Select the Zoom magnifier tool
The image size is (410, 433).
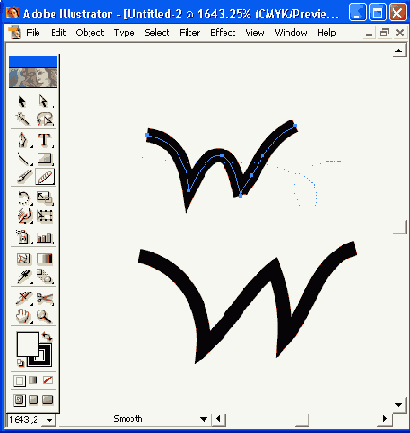point(45,316)
